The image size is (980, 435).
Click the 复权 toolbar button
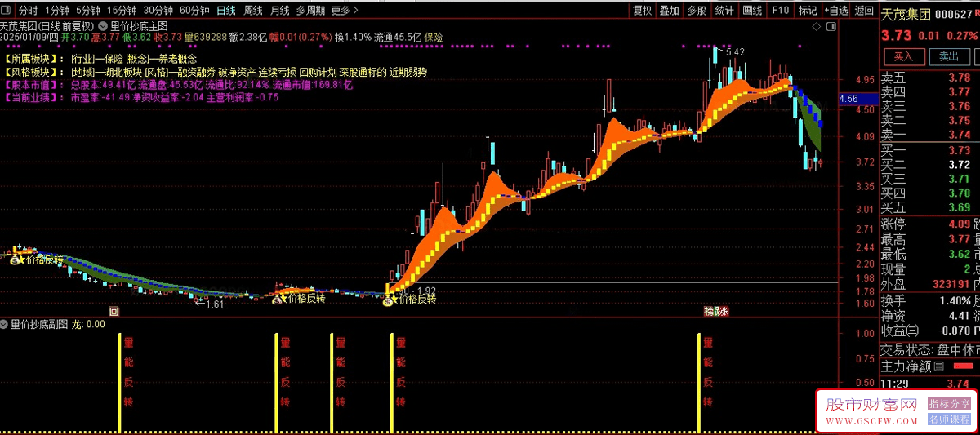pyautogui.click(x=643, y=11)
